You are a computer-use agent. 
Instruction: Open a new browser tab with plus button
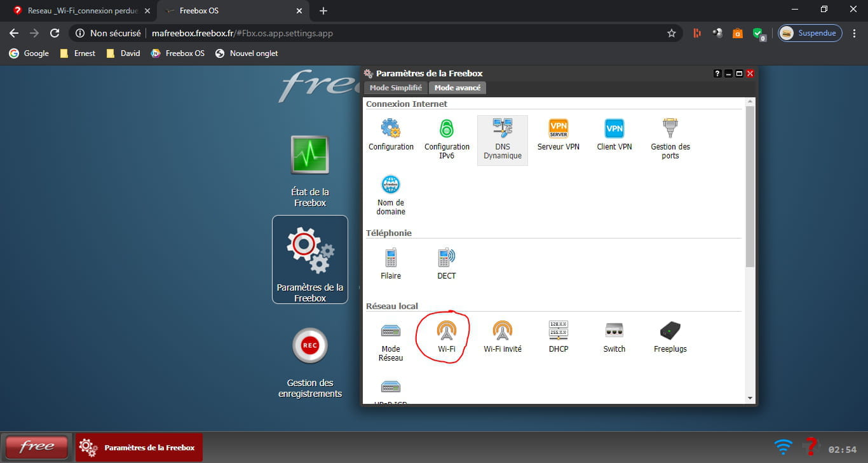323,11
